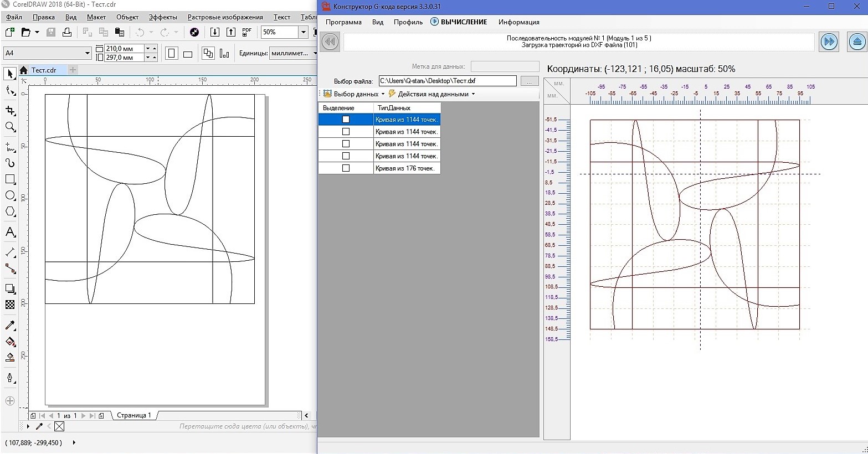Open the 'Файл' menu in CorelDRAW

pyautogui.click(x=14, y=17)
